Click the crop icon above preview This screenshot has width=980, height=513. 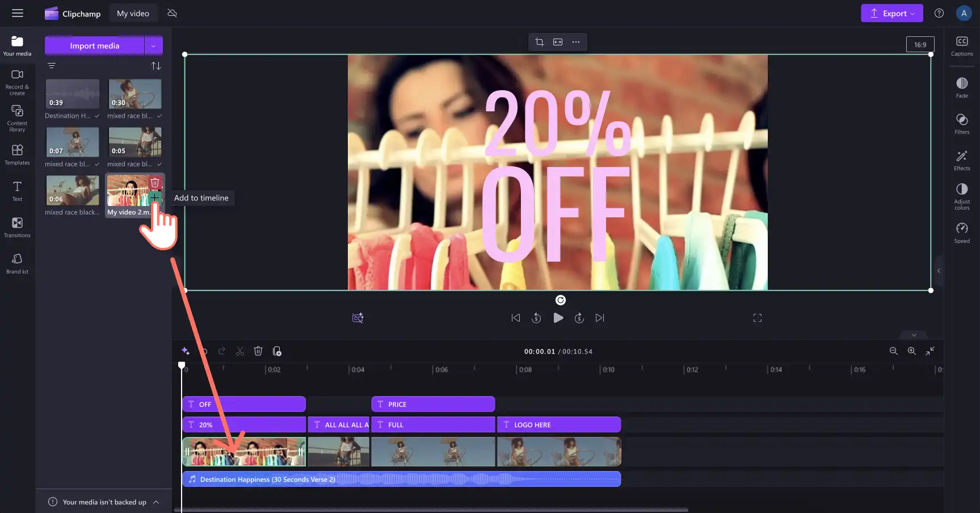pos(540,42)
